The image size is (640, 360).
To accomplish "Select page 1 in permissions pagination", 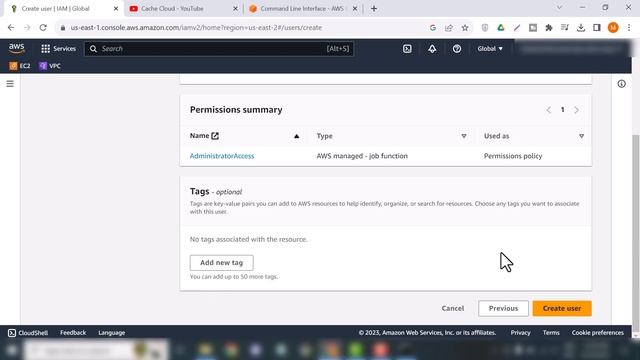I will click(562, 110).
